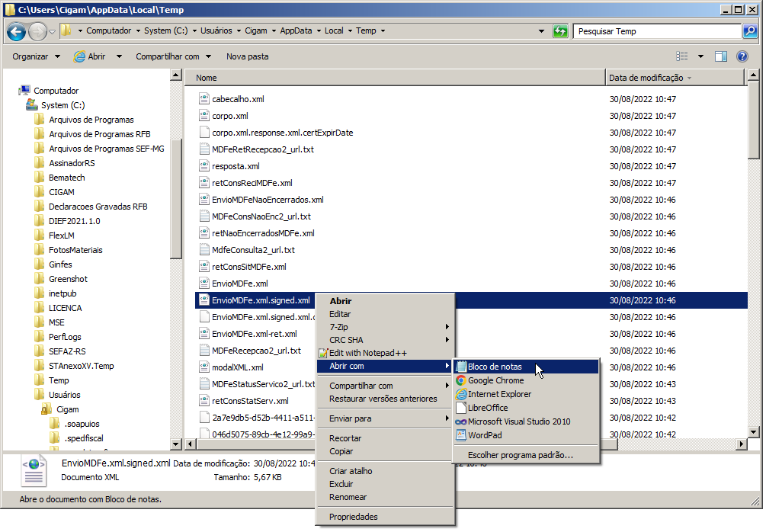Viewport: 766px width, 532px height.
Task: Select file EnvioMDFeNaoEncerrados.xml
Action: click(x=268, y=200)
